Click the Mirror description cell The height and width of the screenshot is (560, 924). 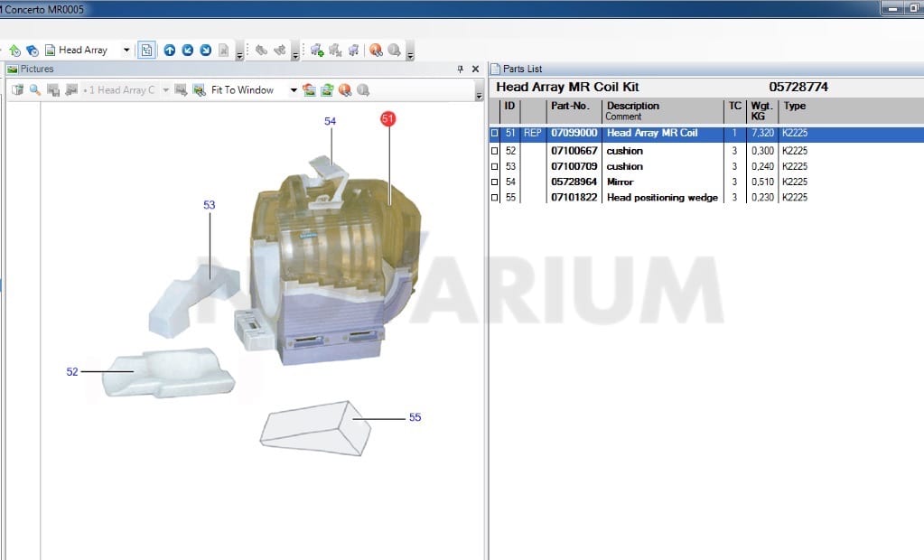pyautogui.click(x=620, y=182)
